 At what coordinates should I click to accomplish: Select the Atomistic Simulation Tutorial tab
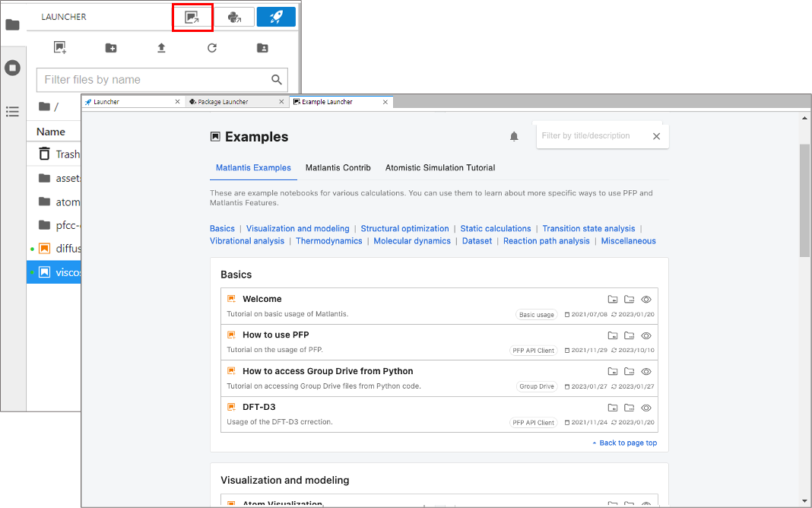[439, 167]
